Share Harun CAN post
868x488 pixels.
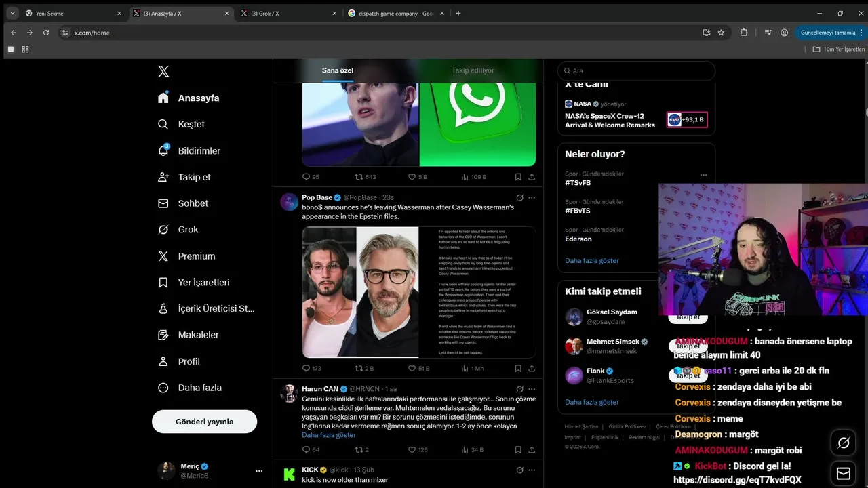532,449
